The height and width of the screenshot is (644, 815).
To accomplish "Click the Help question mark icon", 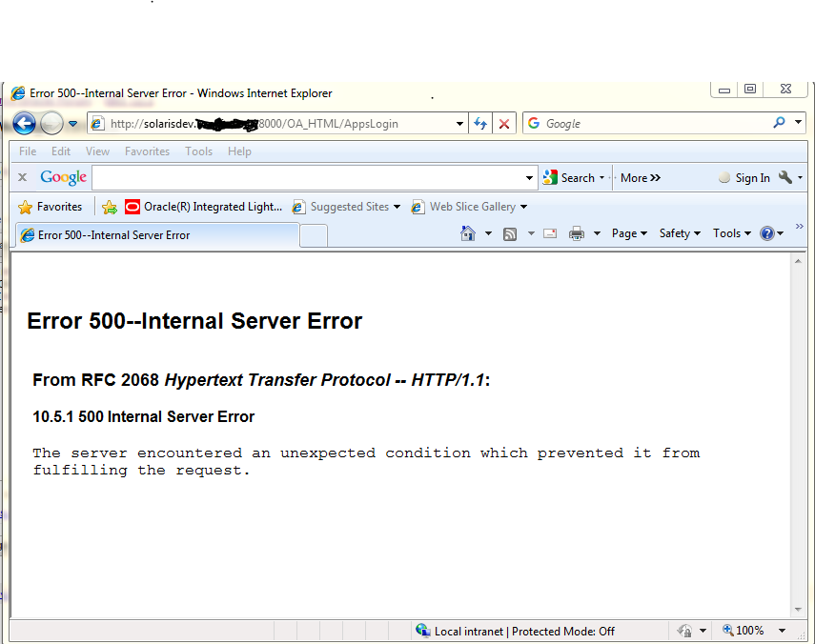I will pos(767,233).
